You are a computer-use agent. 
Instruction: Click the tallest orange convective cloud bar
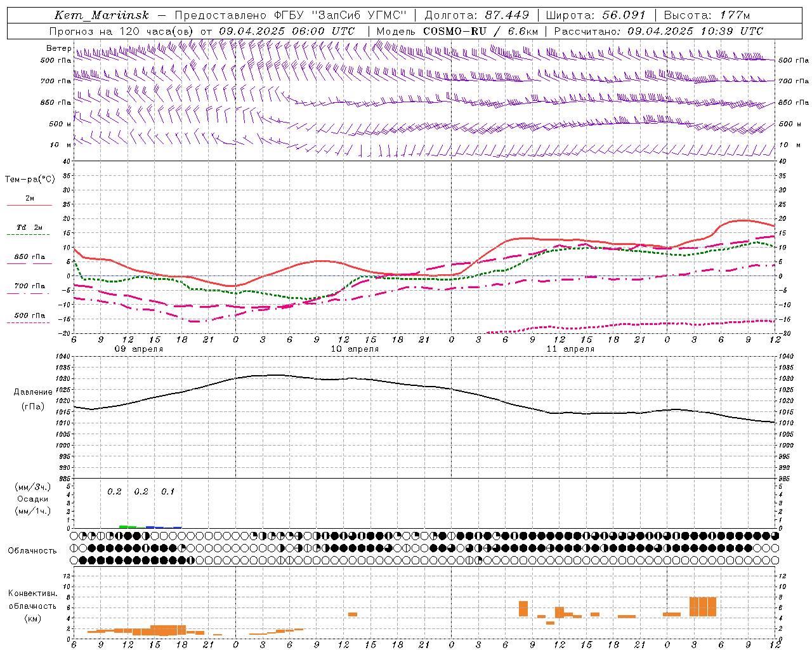703,607
